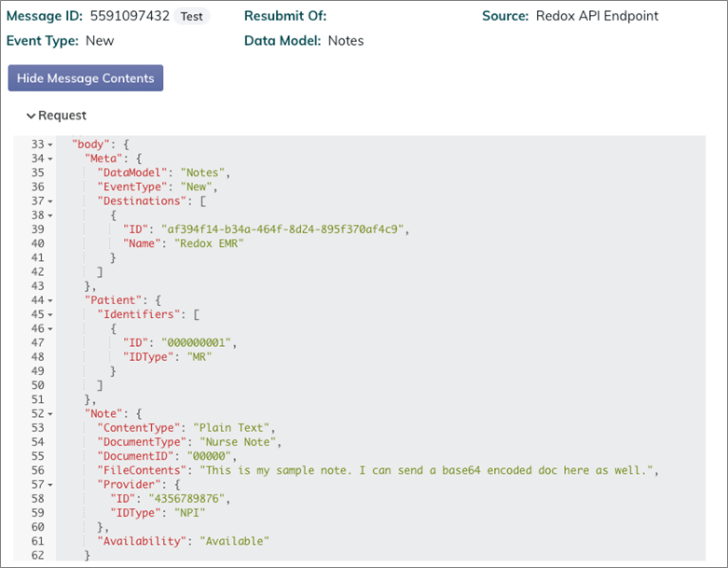The width and height of the screenshot is (728, 568).
Task: Fold the object at line 38
Action: [x=50, y=215]
